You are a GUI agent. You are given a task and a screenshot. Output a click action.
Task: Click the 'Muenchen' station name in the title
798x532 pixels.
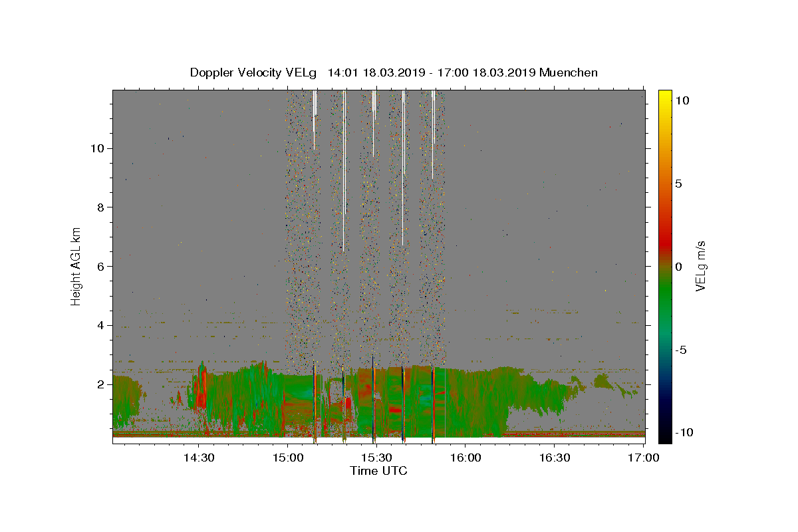point(569,72)
